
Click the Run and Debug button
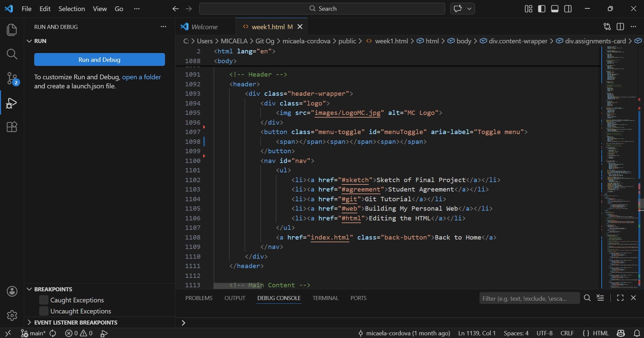pyautogui.click(x=99, y=59)
